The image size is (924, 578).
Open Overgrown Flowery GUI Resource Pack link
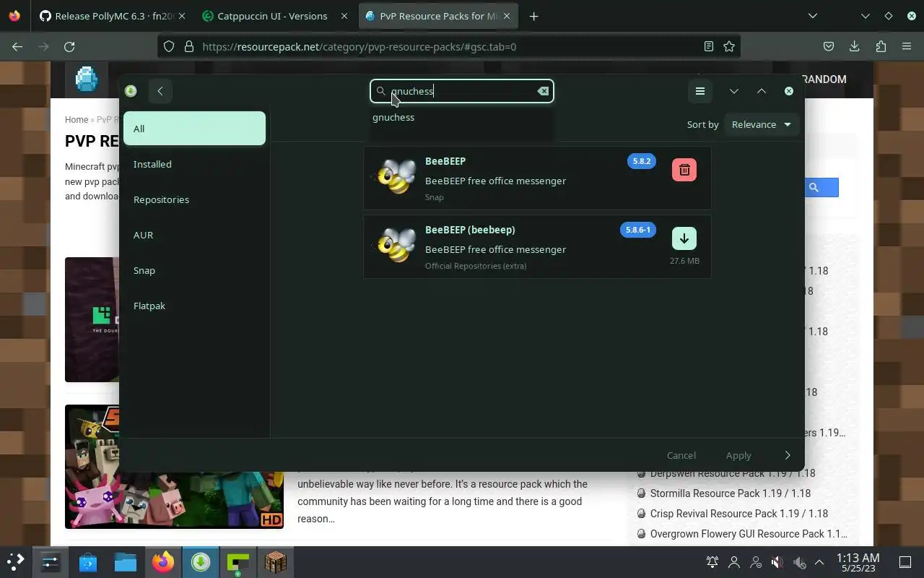point(749,534)
